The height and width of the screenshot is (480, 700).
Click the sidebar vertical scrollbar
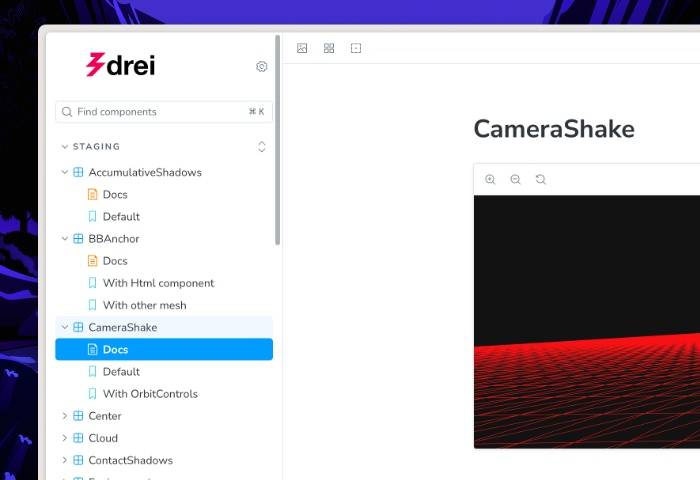point(277,140)
